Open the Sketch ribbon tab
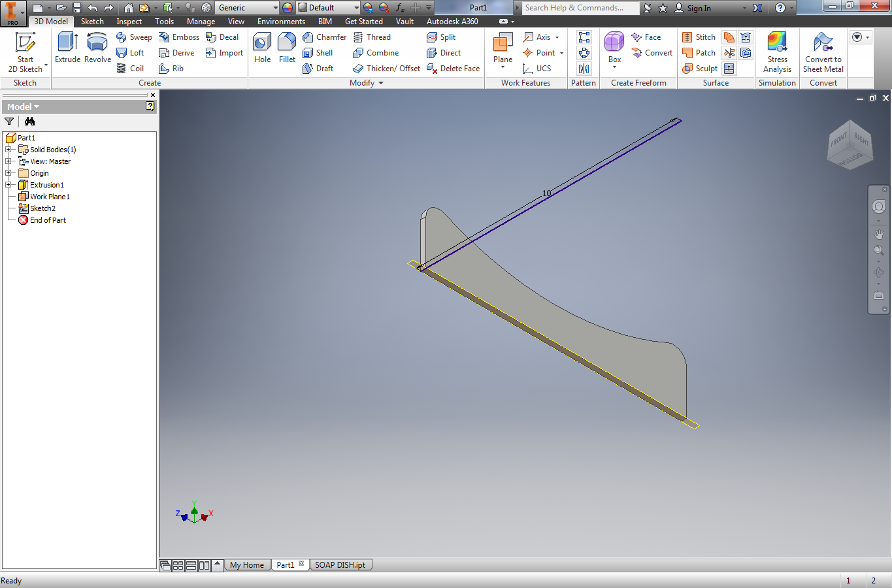Screen dimensions: 892x588 [x=92, y=22]
